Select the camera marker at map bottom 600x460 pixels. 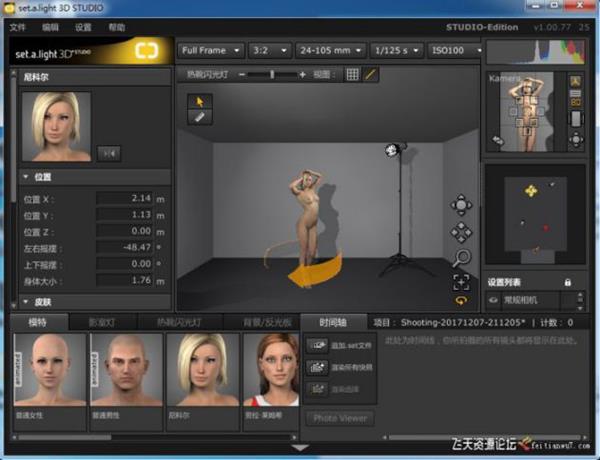tap(536, 251)
